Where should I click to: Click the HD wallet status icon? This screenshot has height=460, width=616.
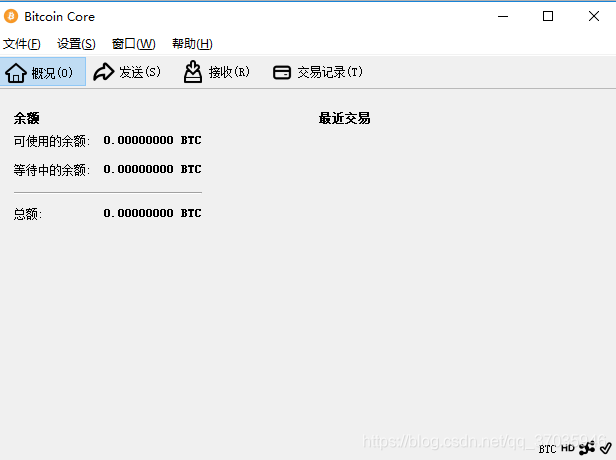[568, 448]
